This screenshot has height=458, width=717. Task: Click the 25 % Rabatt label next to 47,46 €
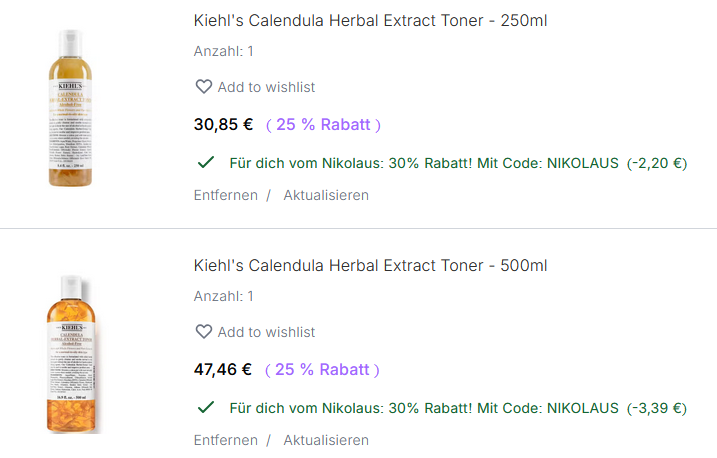coord(322,370)
